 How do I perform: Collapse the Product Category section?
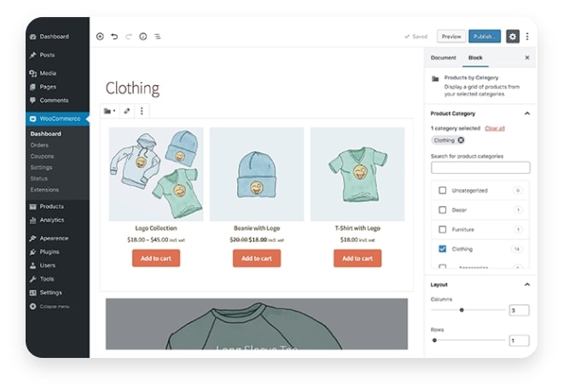tap(526, 113)
